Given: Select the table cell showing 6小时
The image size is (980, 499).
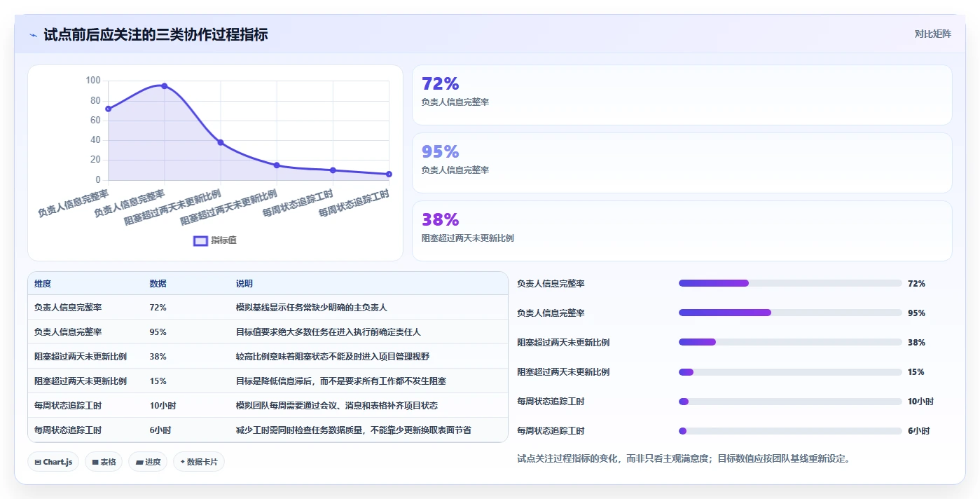Looking at the screenshot, I should [x=160, y=430].
